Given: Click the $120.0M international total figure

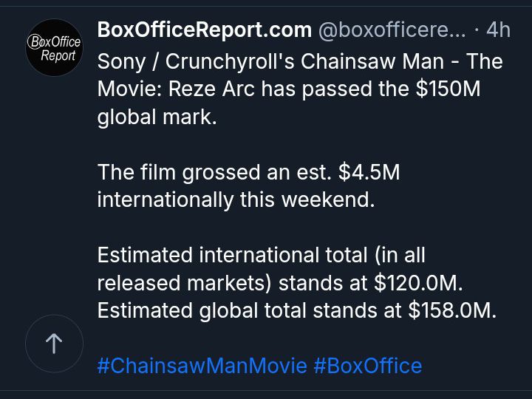Looking at the screenshot, I should click(x=418, y=283).
